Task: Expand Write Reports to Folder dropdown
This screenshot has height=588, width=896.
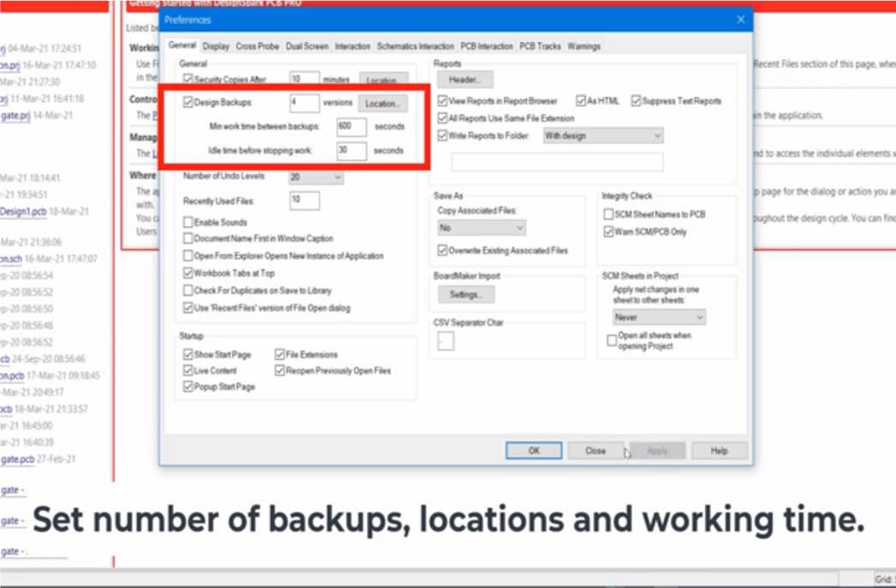Action: 602,135
